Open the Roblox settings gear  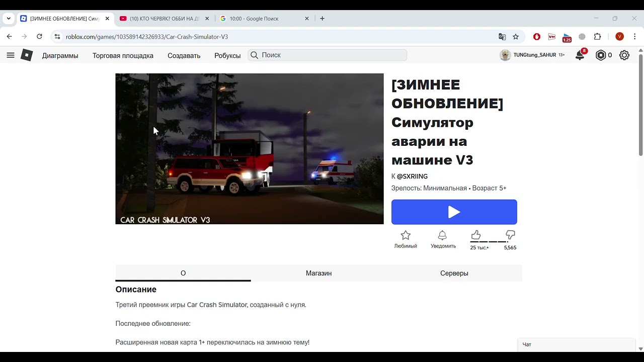[x=624, y=55]
